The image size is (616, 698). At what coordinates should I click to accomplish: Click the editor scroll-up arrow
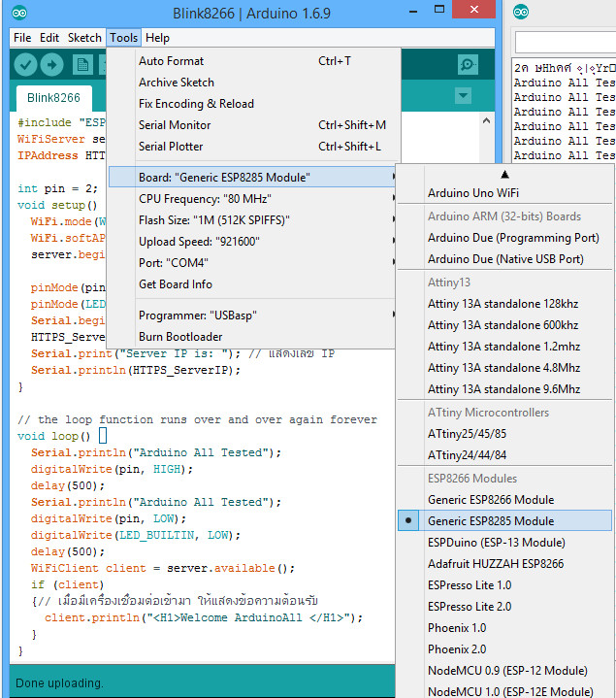pos(487,120)
